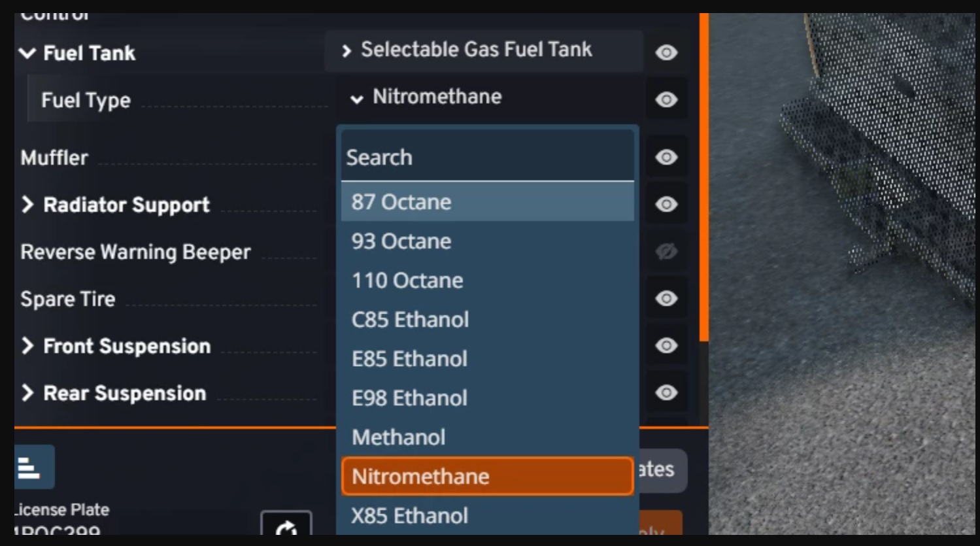Click the Front Suspension eye icon
The image size is (980, 546).
[666, 345]
